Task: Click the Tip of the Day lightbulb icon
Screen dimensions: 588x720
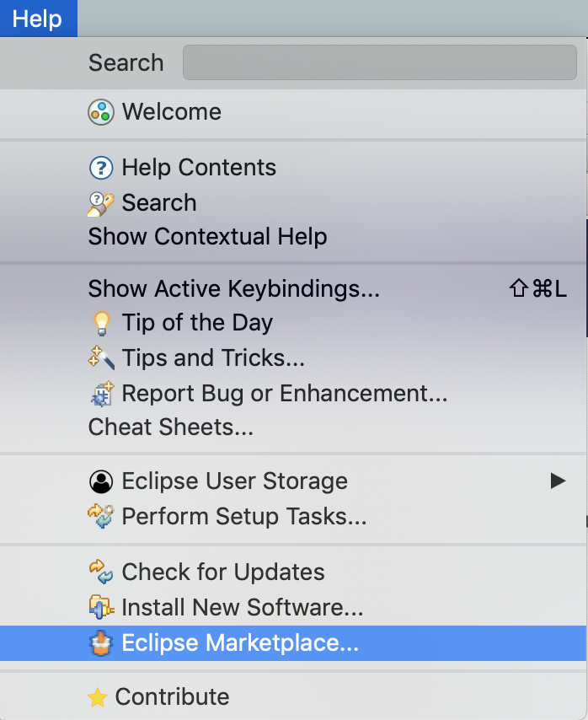Action: [101, 323]
